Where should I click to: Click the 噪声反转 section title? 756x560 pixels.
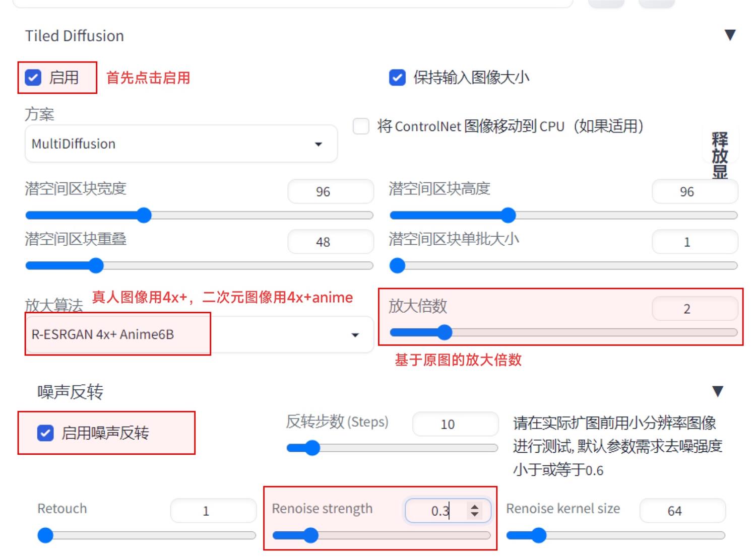[x=70, y=392]
